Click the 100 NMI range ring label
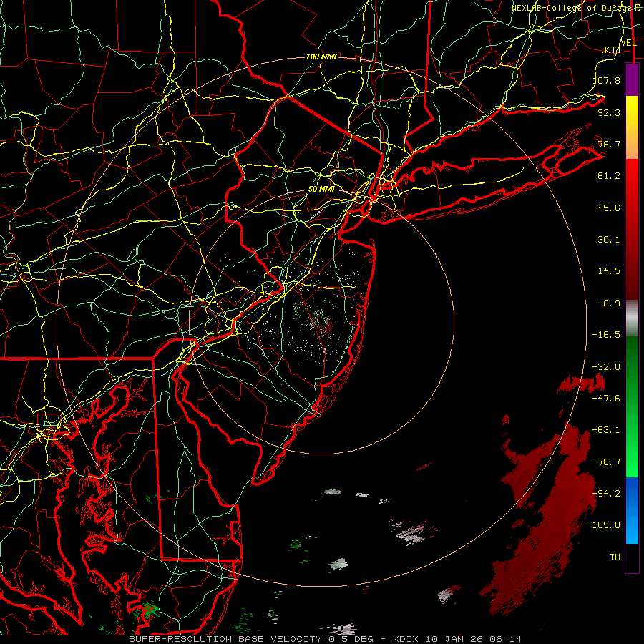This screenshot has width=644, height=644. click(321, 57)
